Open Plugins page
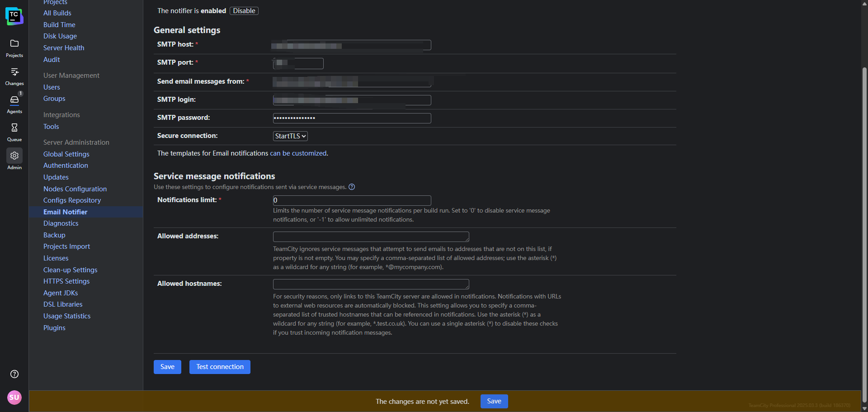868x412 pixels. (x=54, y=328)
